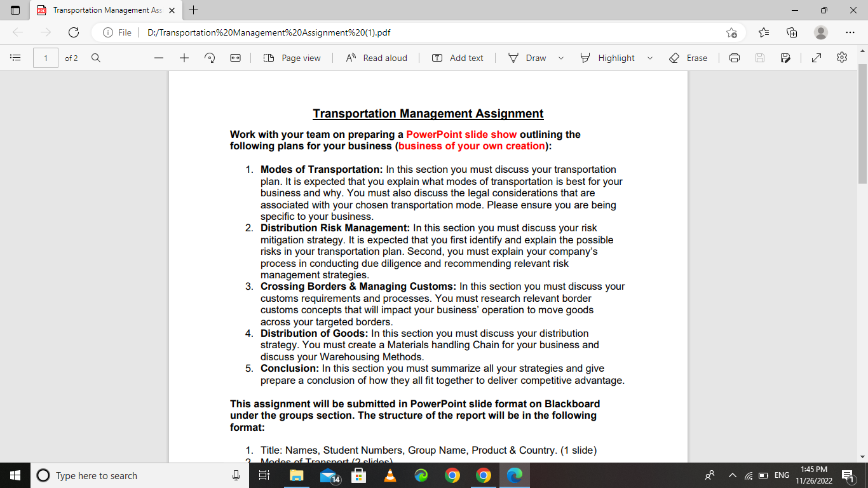
Task: Select the Erase tool
Action: (x=688, y=58)
